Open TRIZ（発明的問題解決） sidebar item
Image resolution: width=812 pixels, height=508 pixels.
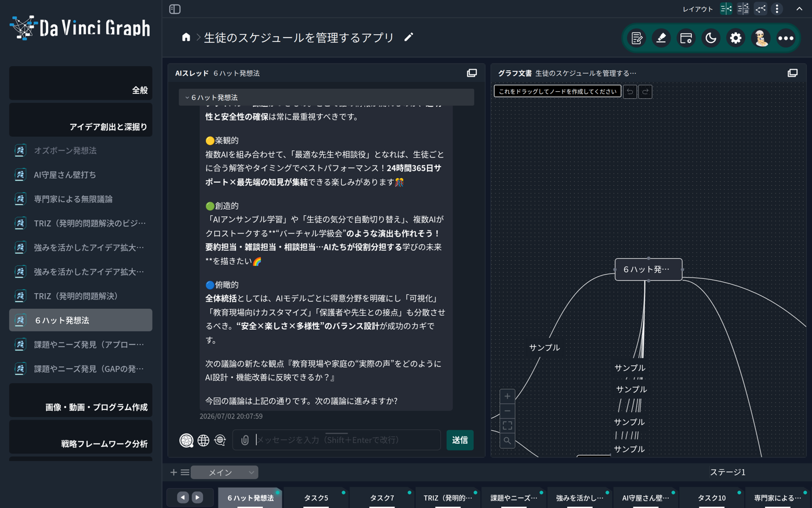tap(81, 296)
